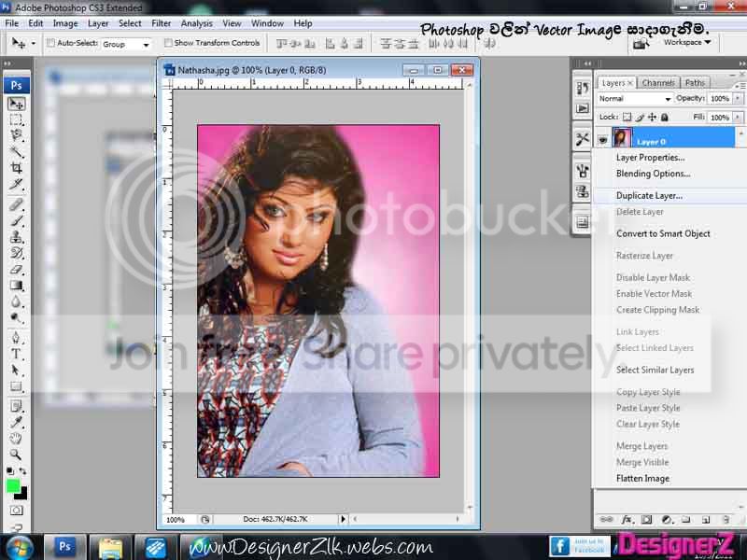Image resolution: width=747 pixels, height=560 pixels.
Task: Select the Zoom tool
Action: [x=16, y=455]
